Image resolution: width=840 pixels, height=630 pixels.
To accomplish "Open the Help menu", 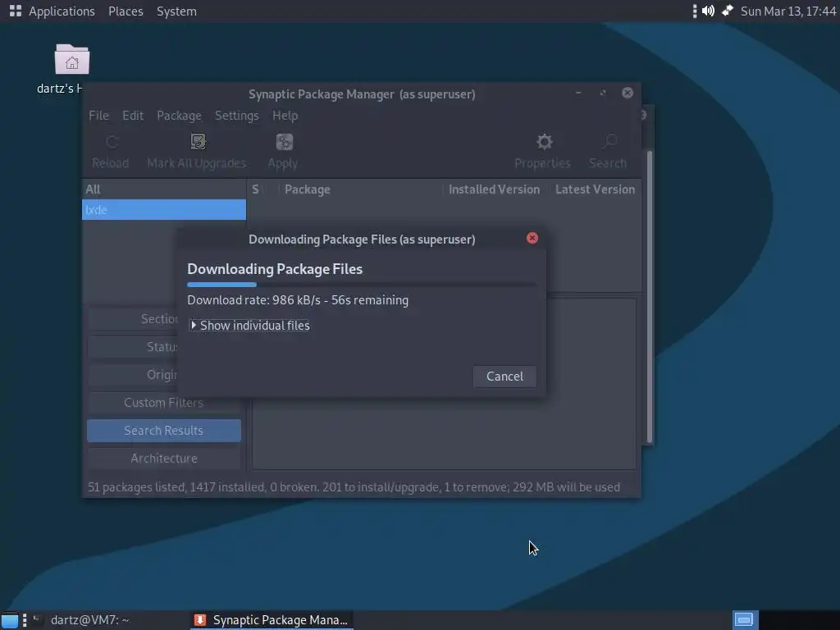I will point(285,116).
